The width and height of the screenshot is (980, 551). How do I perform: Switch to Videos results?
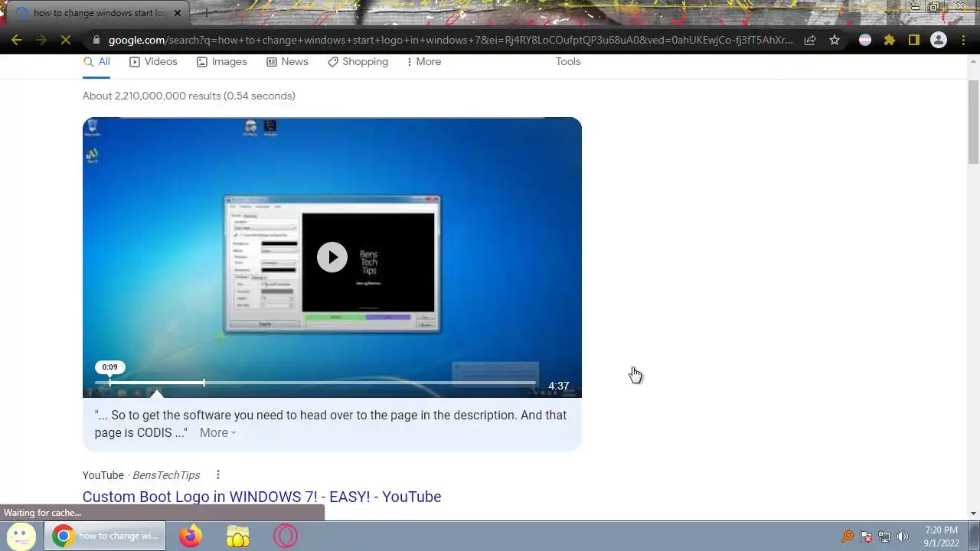pyautogui.click(x=153, y=62)
